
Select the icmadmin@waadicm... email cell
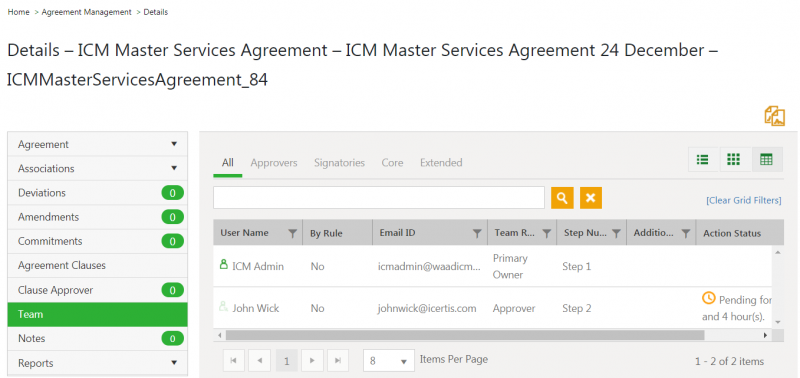click(429, 266)
